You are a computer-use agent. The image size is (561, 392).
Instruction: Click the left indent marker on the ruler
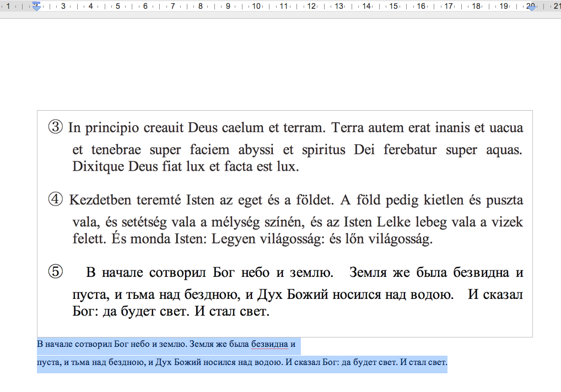[36, 7]
